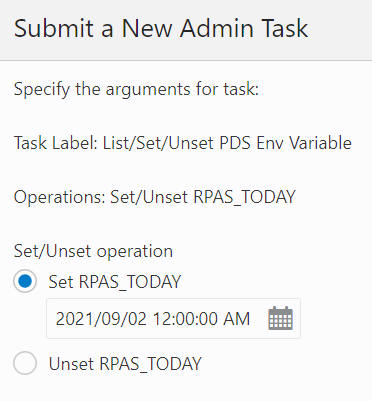The image size is (372, 401).
Task: Click the words Task Label in form
Action: pyautogui.click(x=55, y=143)
